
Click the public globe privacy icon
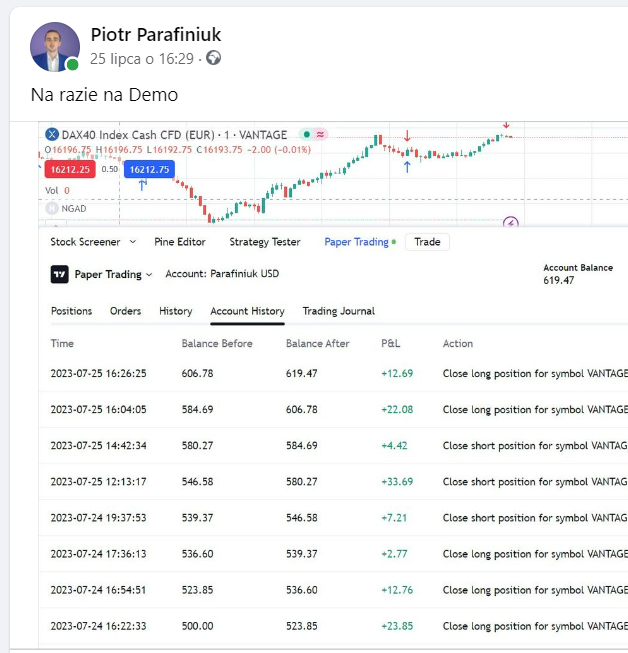point(213,58)
